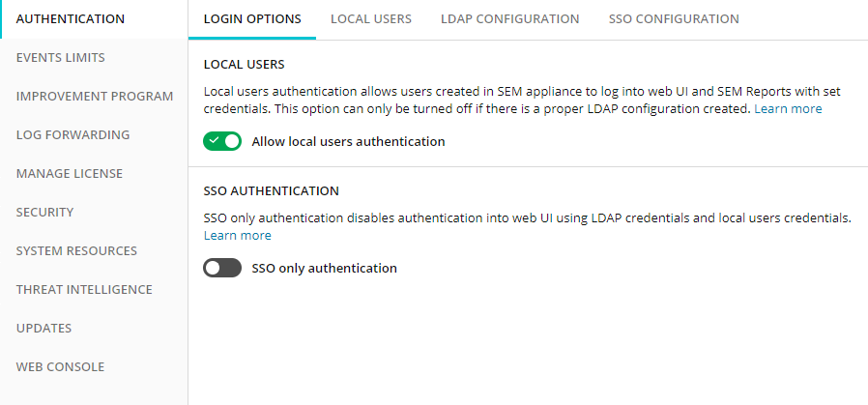Open the LDAP Configuration tab
This screenshot has width=868, height=405.
(x=509, y=18)
